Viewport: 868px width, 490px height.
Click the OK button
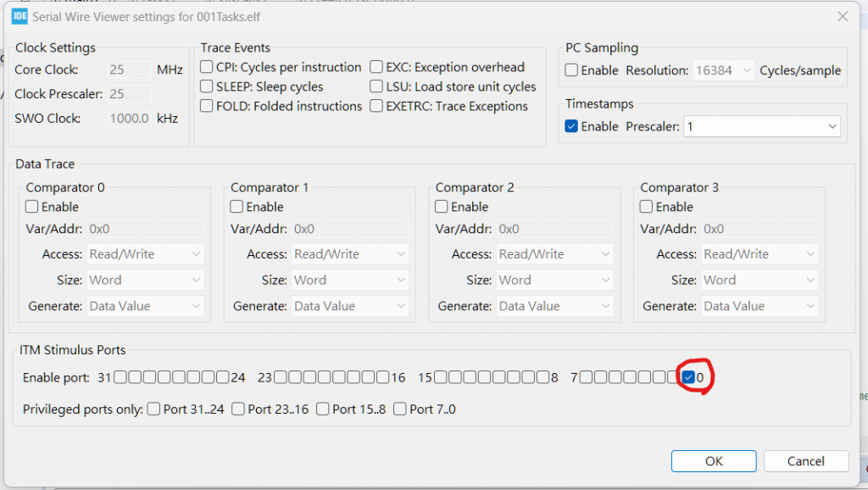pyautogui.click(x=714, y=461)
